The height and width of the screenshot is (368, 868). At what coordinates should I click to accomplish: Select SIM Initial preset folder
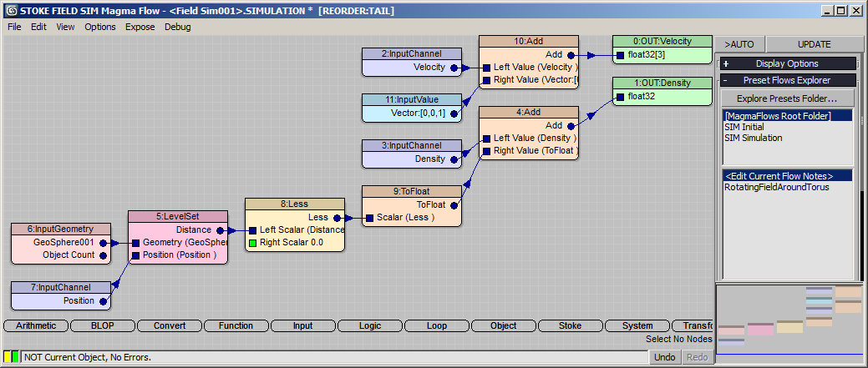pos(744,127)
